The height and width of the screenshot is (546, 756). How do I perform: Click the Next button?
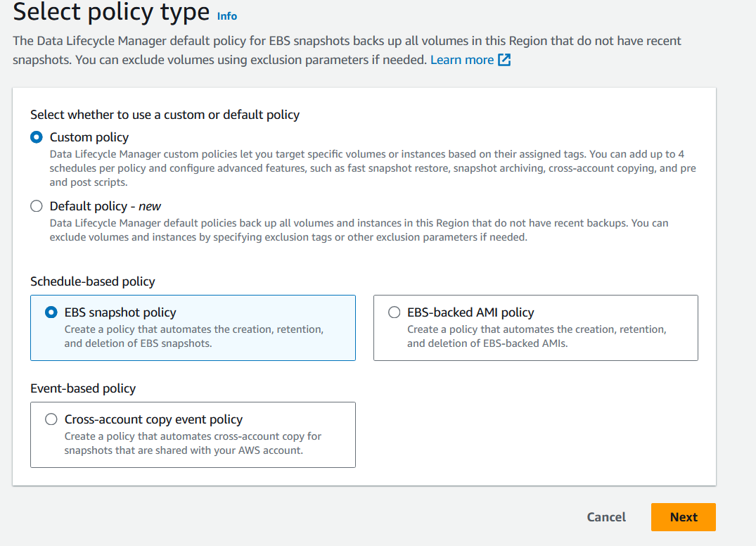coord(683,517)
